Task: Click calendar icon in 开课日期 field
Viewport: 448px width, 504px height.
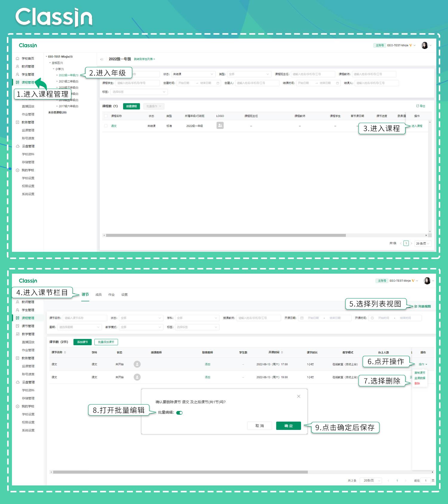Action: (302, 318)
